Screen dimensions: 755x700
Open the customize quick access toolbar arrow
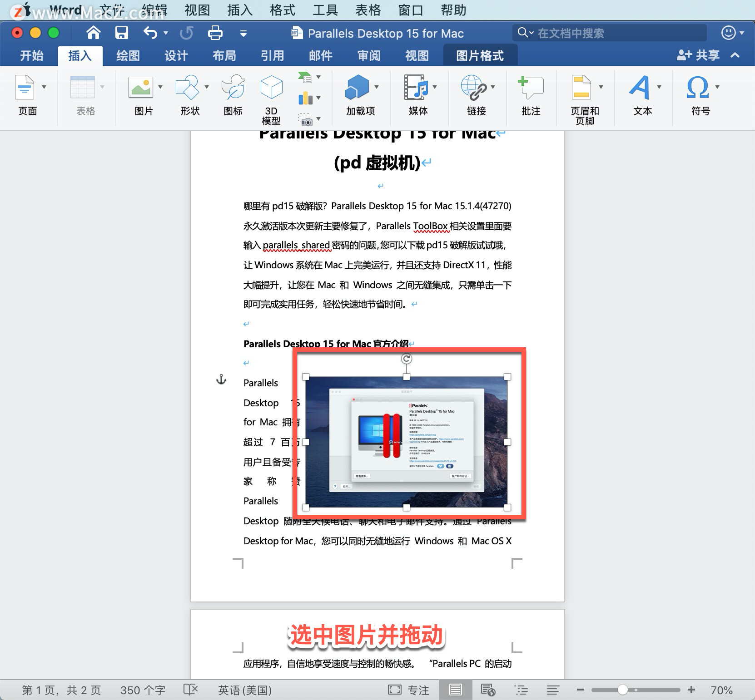pos(243,33)
